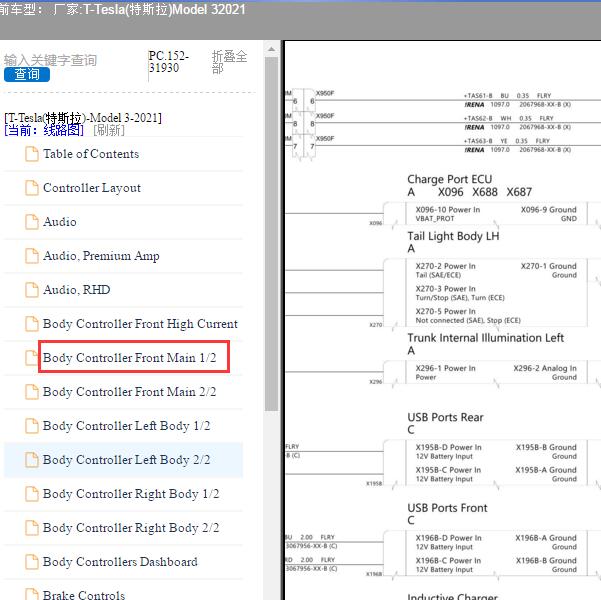Select Body Controller Front Main 2/2

pyautogui.click(x=130, y=392)
